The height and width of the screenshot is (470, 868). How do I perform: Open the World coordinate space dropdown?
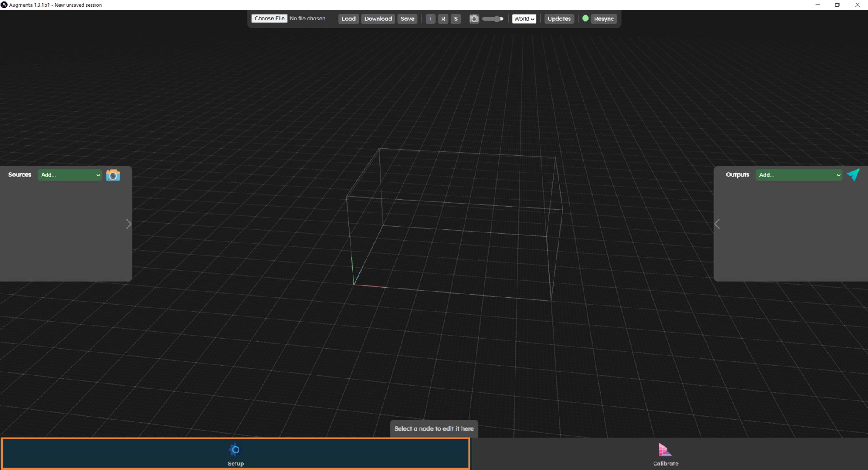point(524,19)
